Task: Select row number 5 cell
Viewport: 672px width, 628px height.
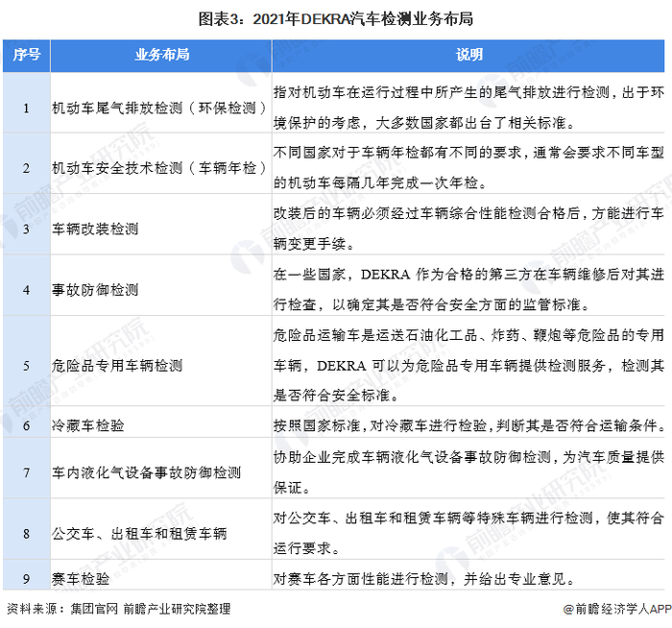Action: (27, 361)
